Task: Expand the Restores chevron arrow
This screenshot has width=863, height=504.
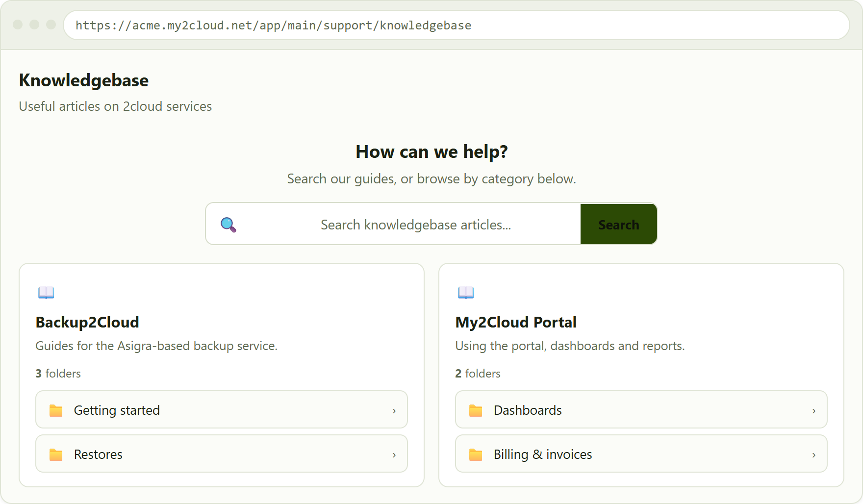Action: coord(394,455)
